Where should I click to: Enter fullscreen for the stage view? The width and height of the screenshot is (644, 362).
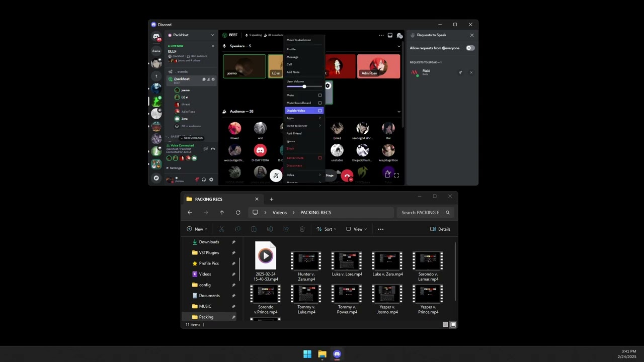pyautogui.click(x=396, y=175)
